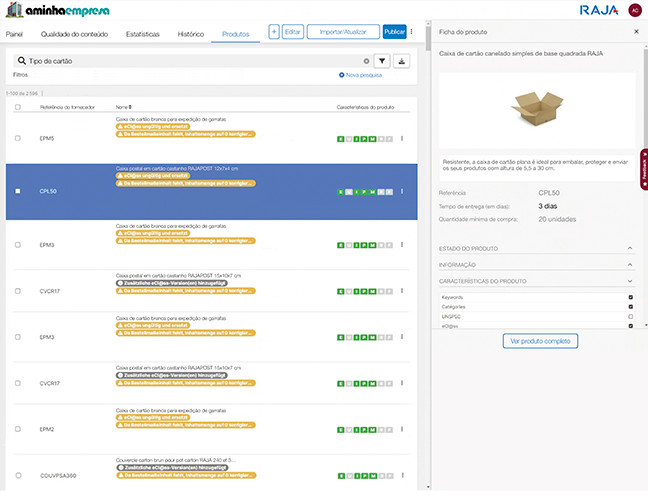Image resolution: width=648 pixels, height=500 pixels.
Task: Check the EPM5 row checkbox
Action: (17, 138)
